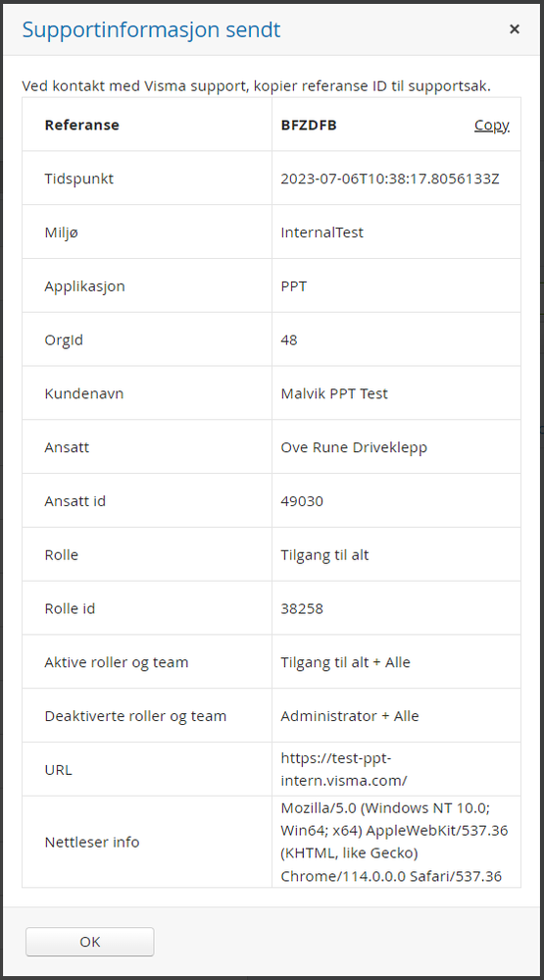
Task: Select the Aktive roller og team label
Action: 117,662
